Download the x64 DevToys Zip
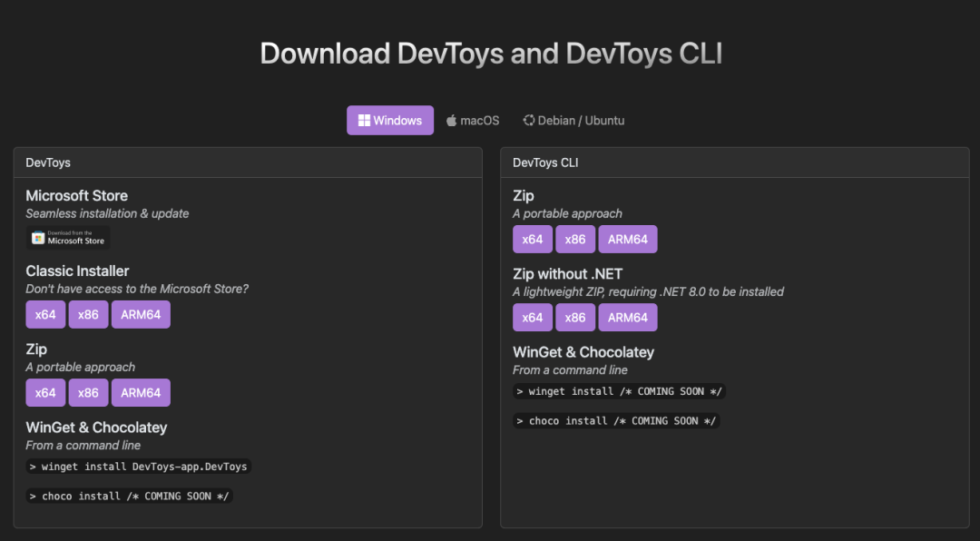Viewport: 980px width, 541px height. click(x=45, y=392)
